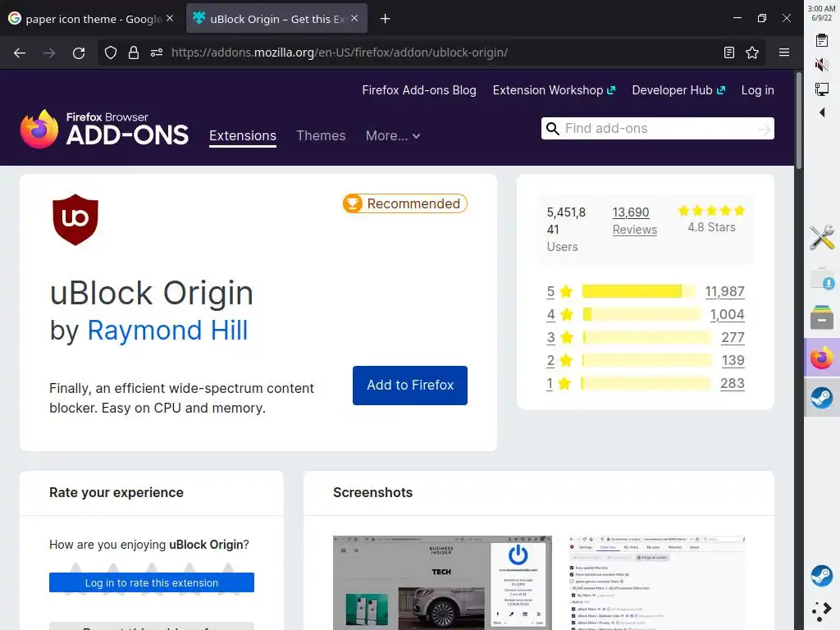Click the vertical page scrollbar

pyautogui.click(x=799, y=121)
